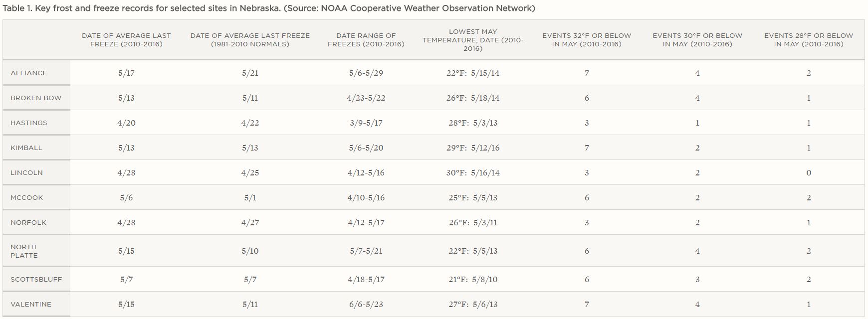Click the Valentine site name

[31, 304]
